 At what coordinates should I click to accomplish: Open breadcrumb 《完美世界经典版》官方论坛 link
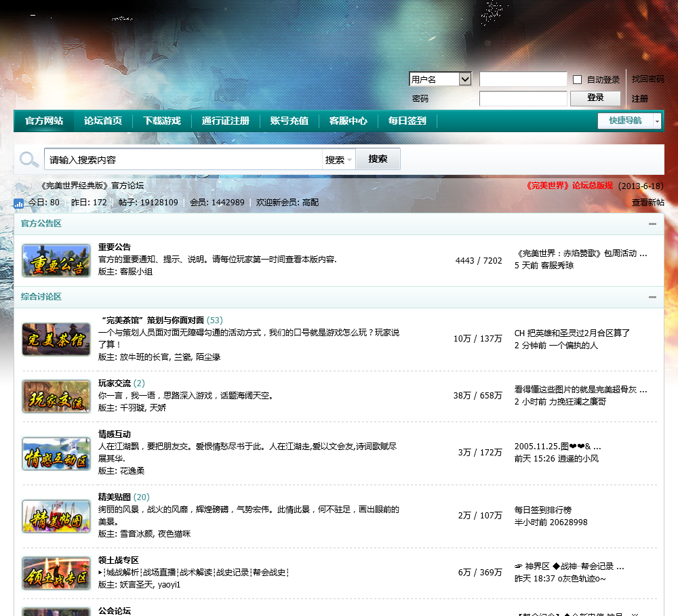tap(92, 186)
